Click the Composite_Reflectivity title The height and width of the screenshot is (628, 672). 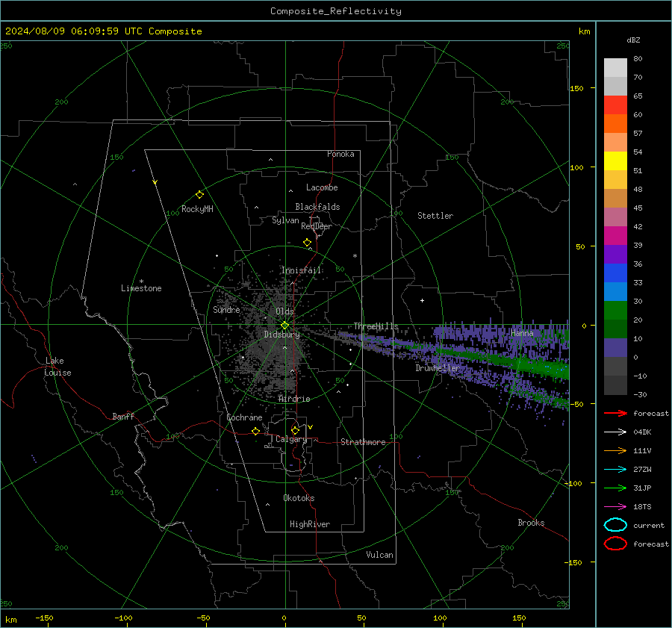click(x=336, y=11)
